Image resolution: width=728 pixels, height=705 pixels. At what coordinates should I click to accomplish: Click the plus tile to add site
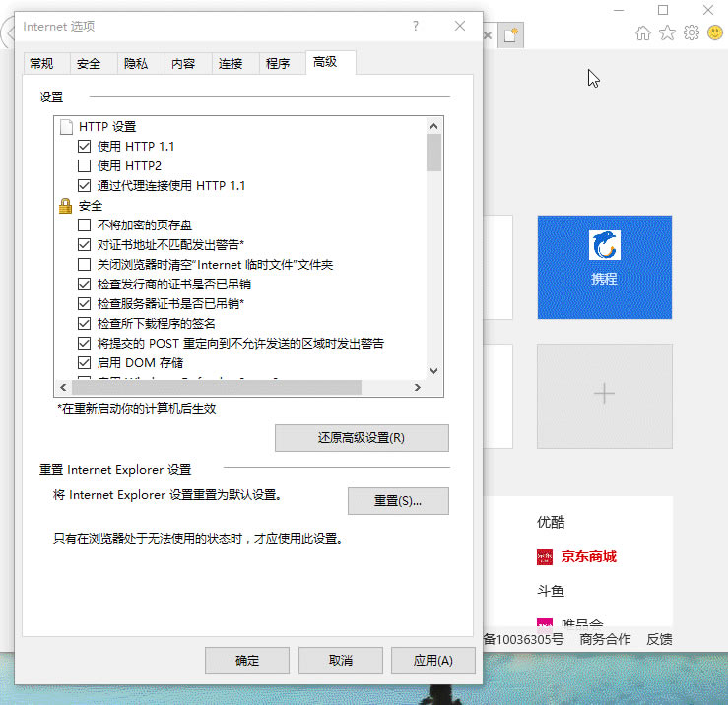pyautogui.click(x=604, y=394)
